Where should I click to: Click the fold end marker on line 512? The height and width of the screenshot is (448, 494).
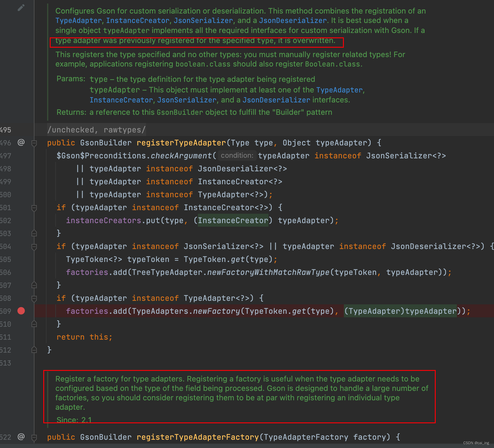coord(34,350)
